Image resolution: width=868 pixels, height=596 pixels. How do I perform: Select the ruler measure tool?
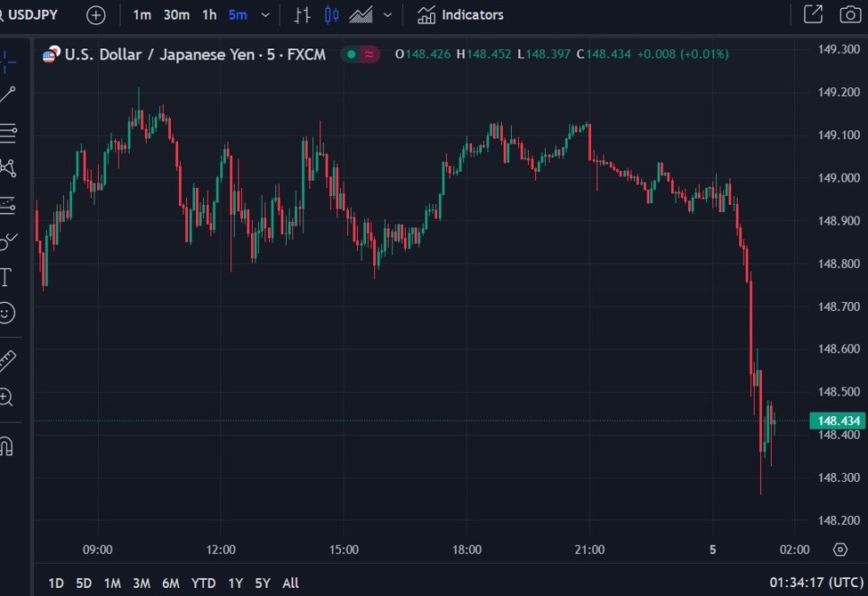point(7,361)
